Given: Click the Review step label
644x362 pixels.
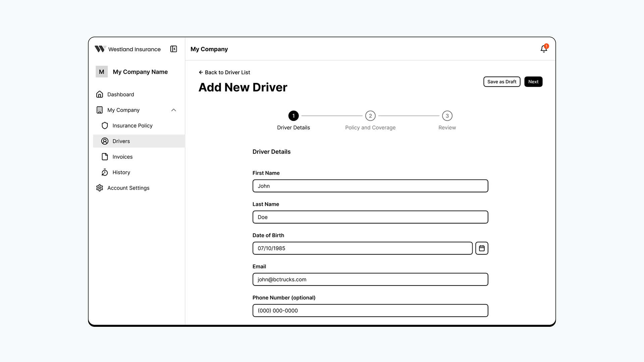Looking at the screenshot, I should point(447,128).
